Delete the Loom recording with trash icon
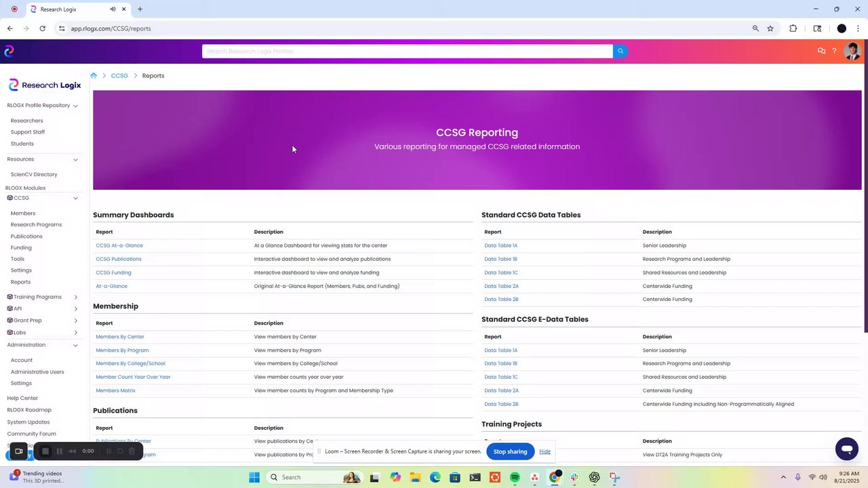868x488 pixels. tap(132, 451)
